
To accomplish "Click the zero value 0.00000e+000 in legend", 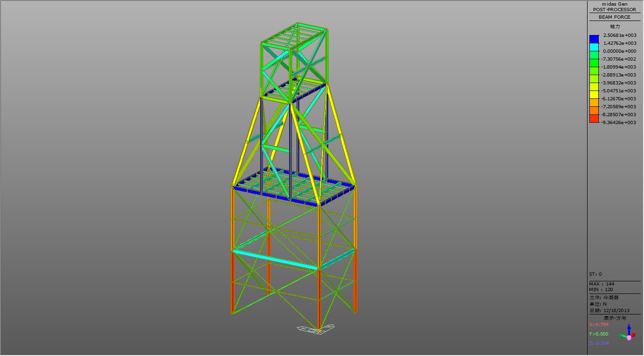I will tap(619, 51).
